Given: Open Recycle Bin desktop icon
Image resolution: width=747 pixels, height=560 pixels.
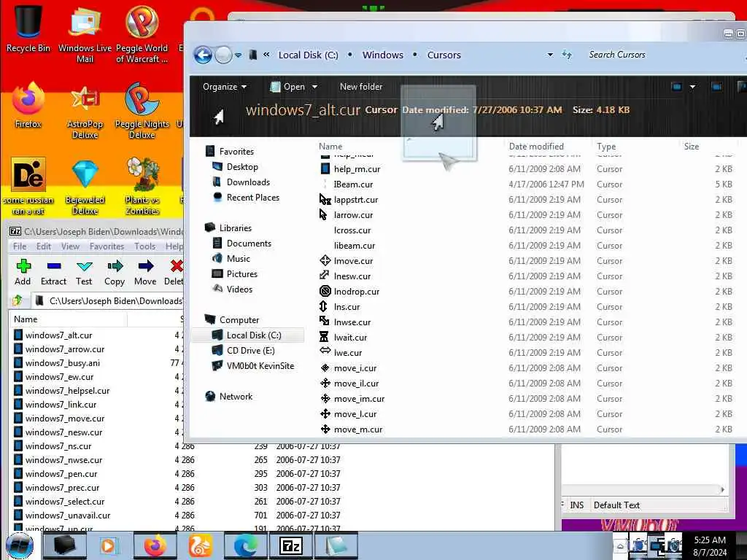Looking at the screenshot, I should click(28, 28).
